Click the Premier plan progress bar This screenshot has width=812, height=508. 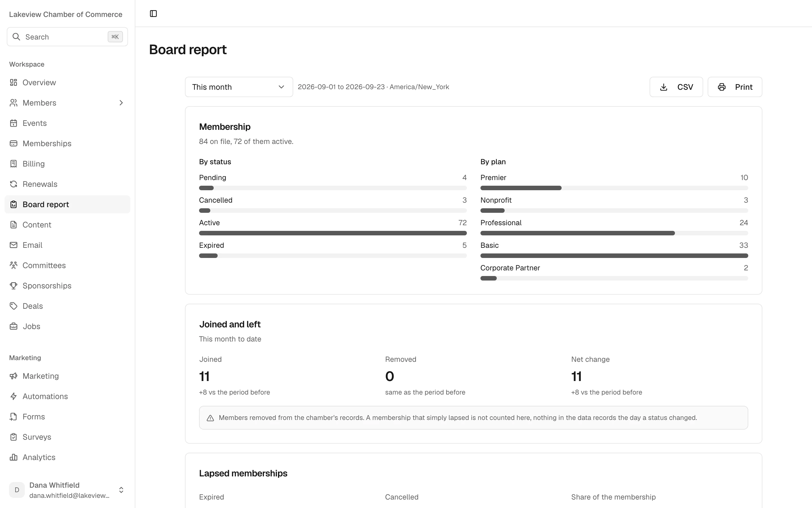[614, 188]
